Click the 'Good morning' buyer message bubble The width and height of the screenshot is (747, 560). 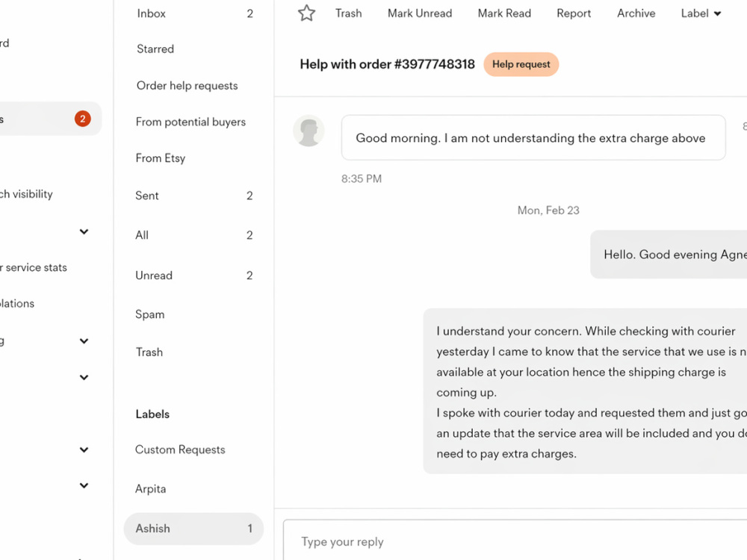tap(533, 137)
